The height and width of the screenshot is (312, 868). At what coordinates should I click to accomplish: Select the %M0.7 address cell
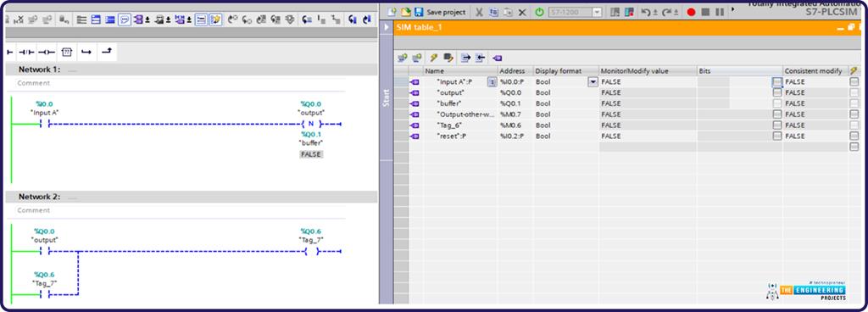pos(515,114)
